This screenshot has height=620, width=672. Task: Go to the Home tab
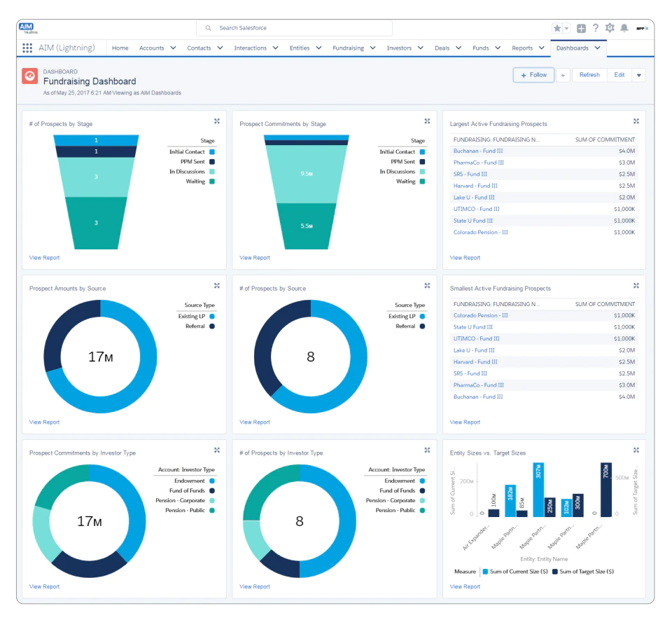[120, 48]
